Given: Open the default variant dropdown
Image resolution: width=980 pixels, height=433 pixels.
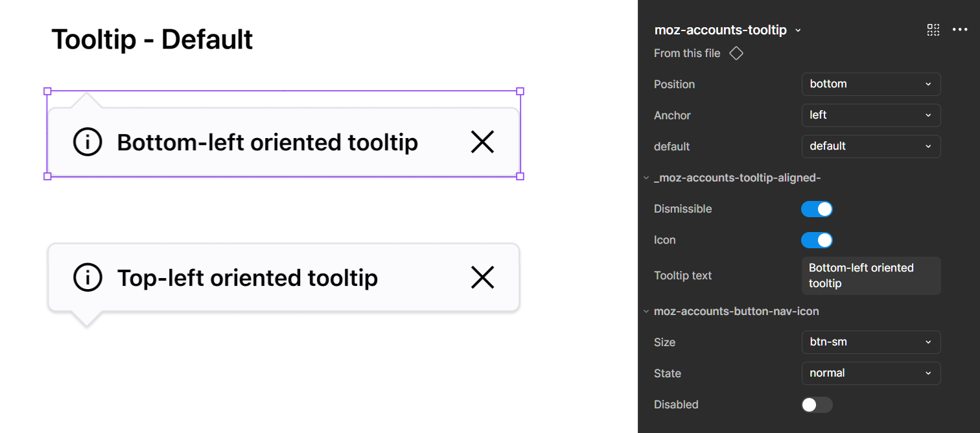Looking at the screenshot, I should point(870,146).
